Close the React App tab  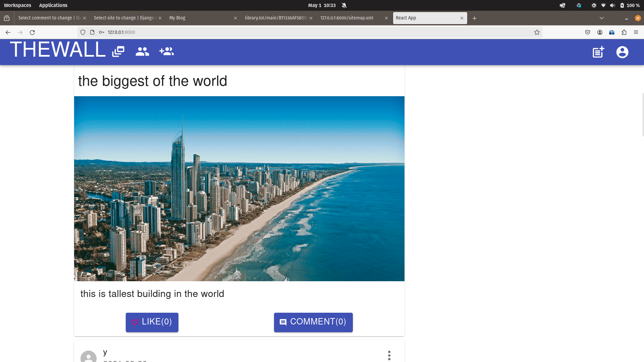tap(462, 18)
